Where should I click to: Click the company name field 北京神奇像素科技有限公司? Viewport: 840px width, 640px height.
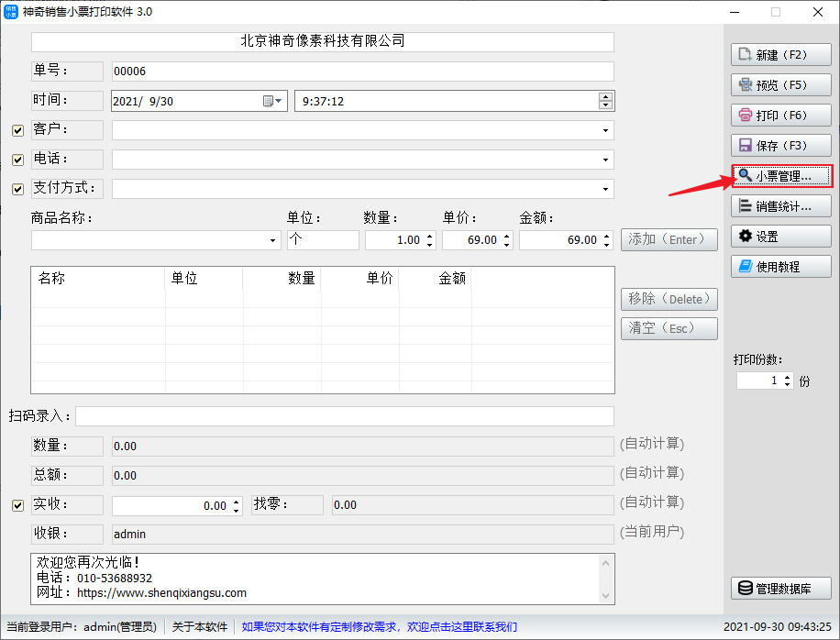coord(323,42)
